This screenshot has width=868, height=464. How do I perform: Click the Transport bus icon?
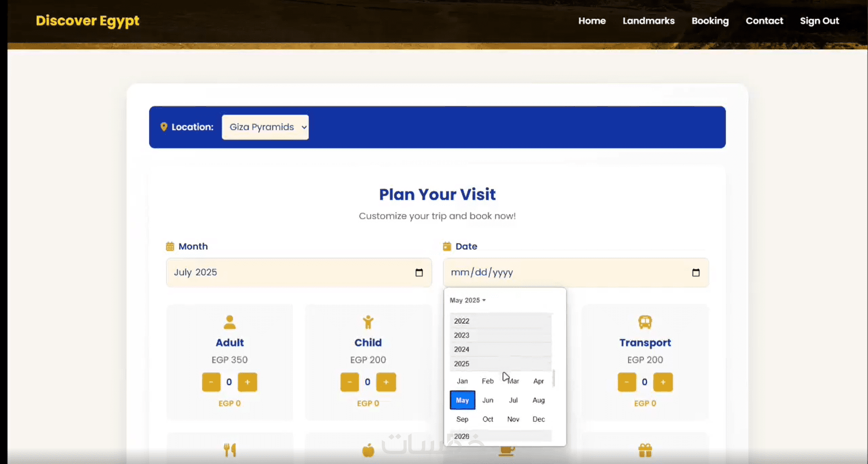[645, 322]
